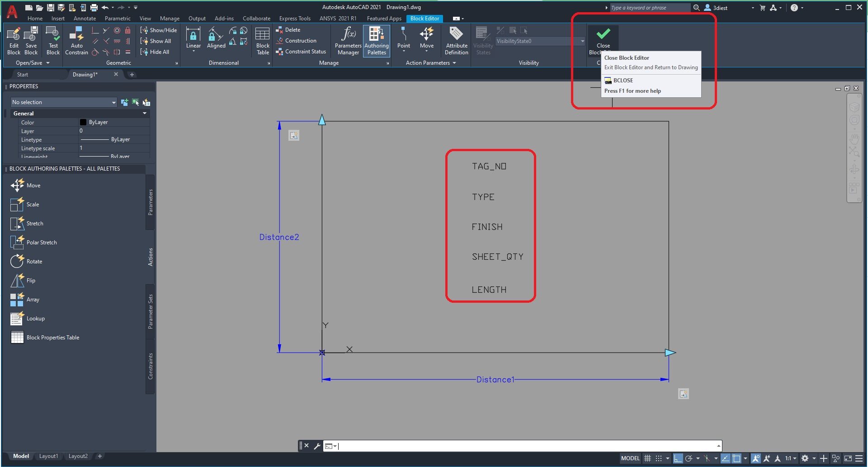
Task: Switch to the Start file tab
Action: pyautogui.click(x=23, y=75)
